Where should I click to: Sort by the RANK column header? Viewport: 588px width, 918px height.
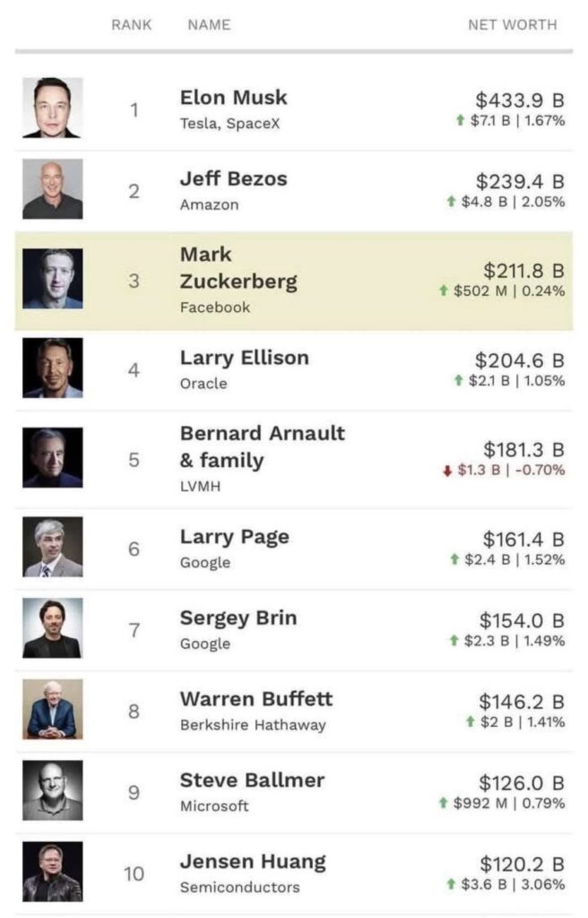132,25
